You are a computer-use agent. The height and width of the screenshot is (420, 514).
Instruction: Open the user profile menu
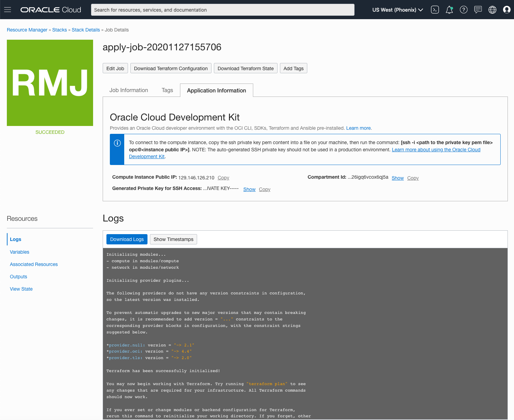(x=507, y=10)
